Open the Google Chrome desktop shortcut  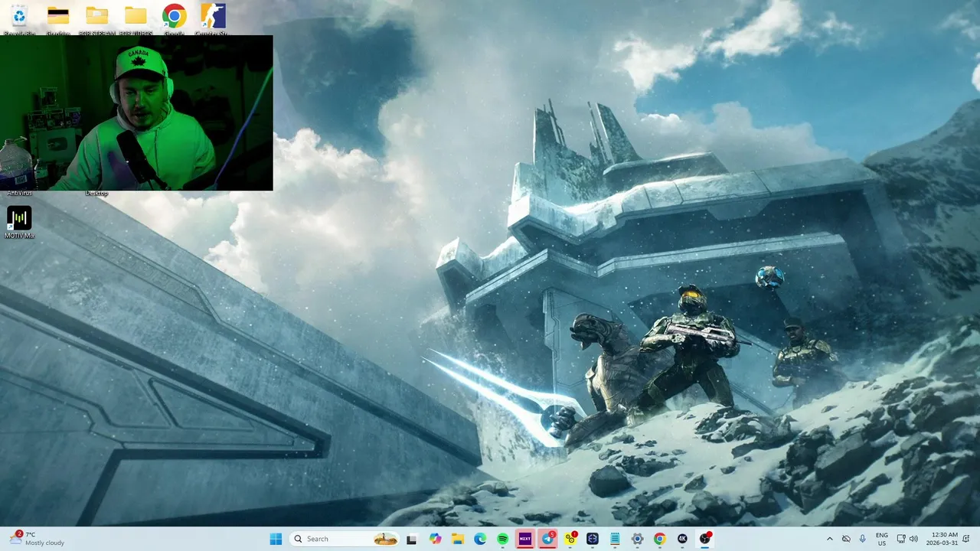[174, 18]
